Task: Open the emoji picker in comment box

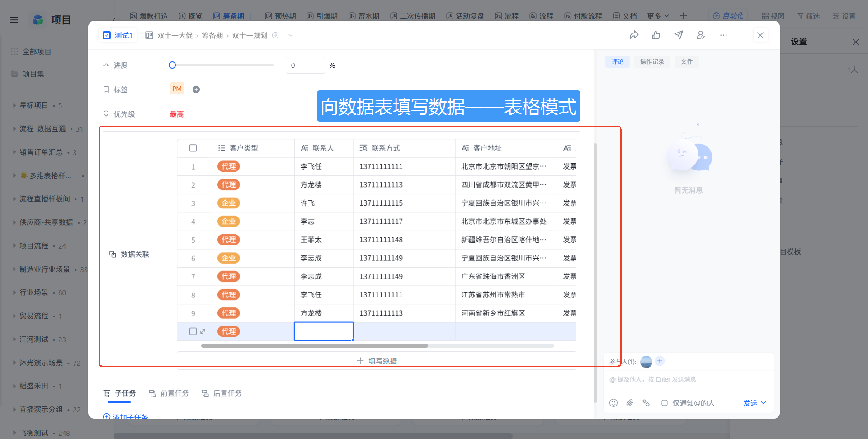Action: 613,403
